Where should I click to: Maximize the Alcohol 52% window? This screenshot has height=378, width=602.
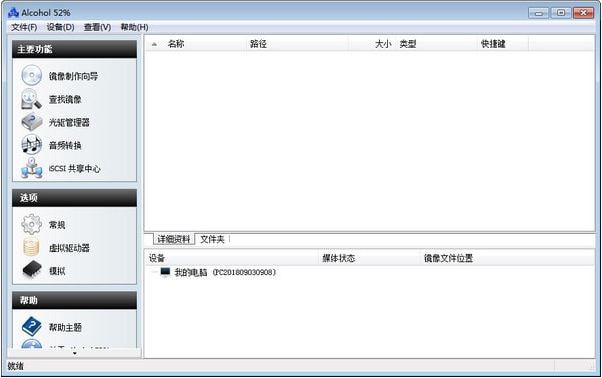(x=561, y=13)
